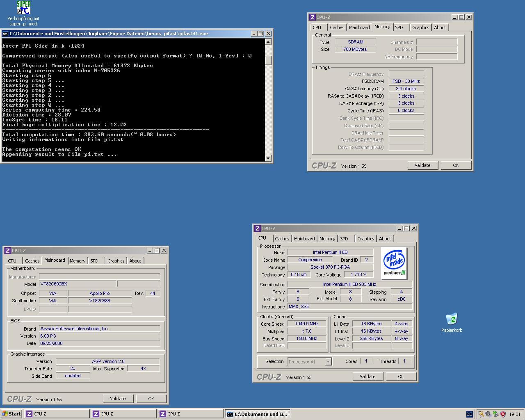Open Caches tab in Memory window

tap(337, 27)
